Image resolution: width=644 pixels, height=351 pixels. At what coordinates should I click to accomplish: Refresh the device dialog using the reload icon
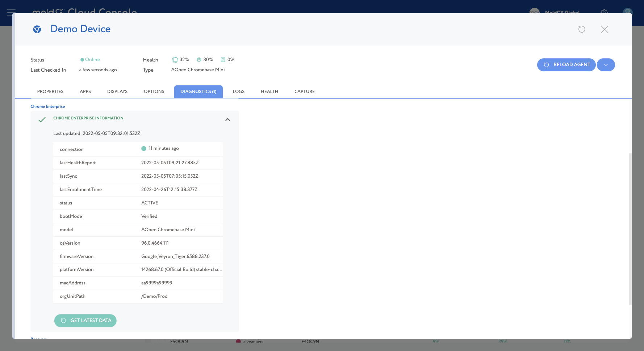click(582, 29)
